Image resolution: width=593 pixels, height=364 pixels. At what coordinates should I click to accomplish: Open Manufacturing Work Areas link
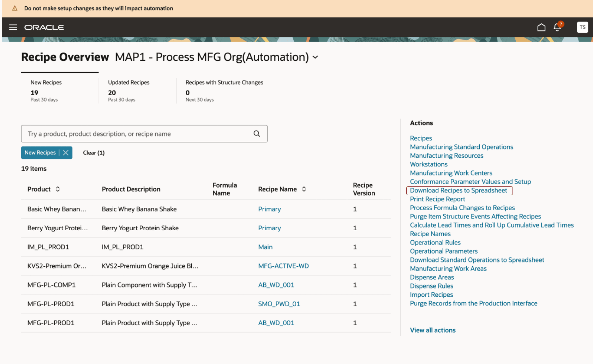pos(448,269)
